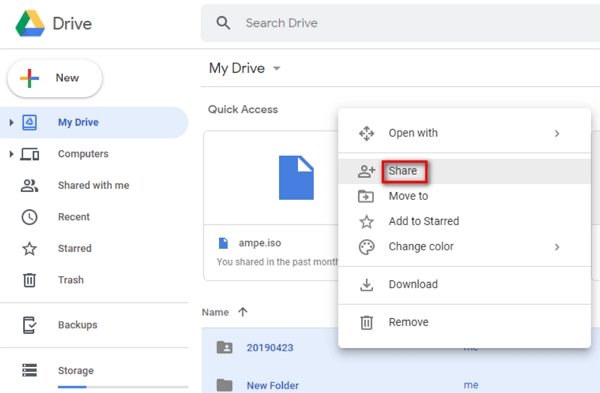This screenshot has height=393, width=600.
Task: Choose Download in context menu
Action: coord(465,284)
